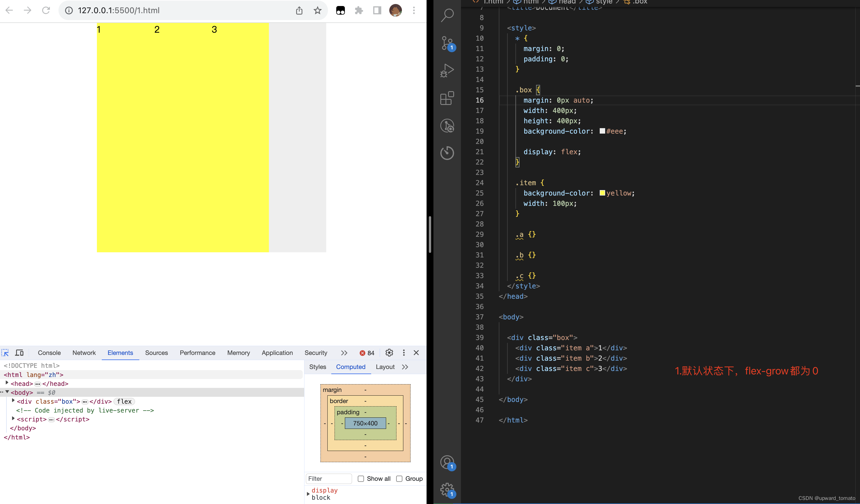The height and width of the screenshot is (504, 860).
Task: Switch to the Network tab
Action: click(84, 353)
